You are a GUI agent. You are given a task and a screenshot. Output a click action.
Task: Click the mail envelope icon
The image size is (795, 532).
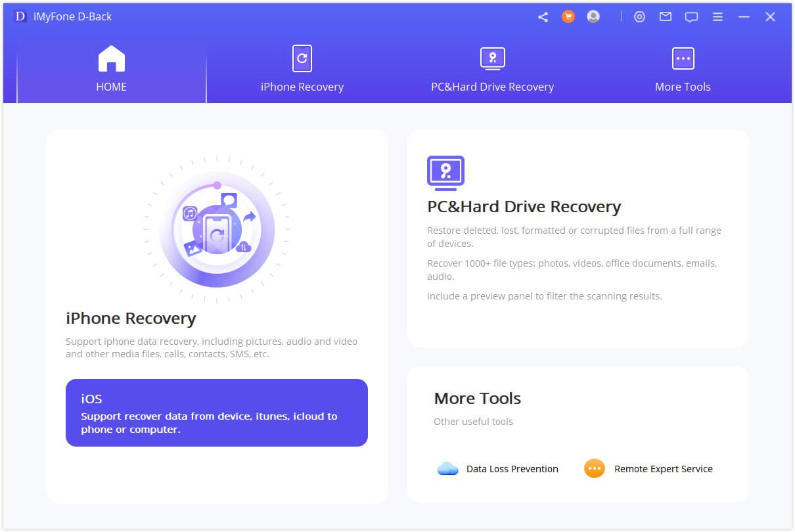pos(666,17)
